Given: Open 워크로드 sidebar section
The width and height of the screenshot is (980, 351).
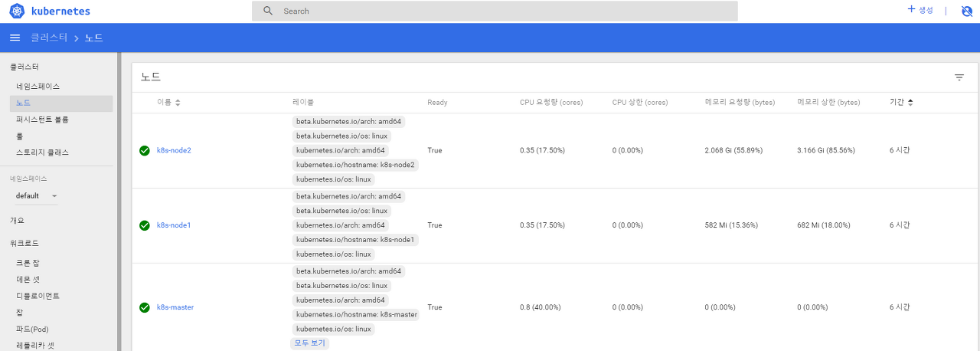Looking at the screenshot, I should 24,243.
